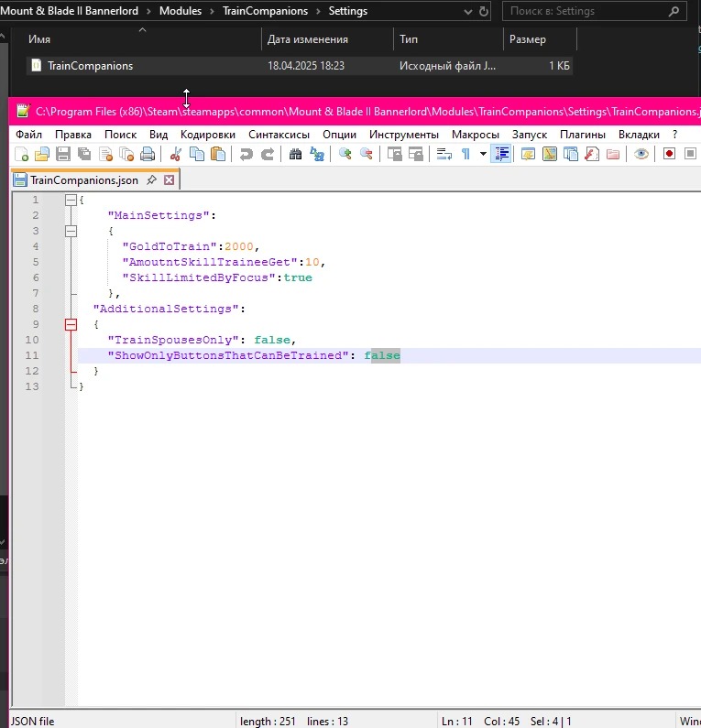Open the Файл menu
The width and height of the screenshot is (701, 728).
28,135
